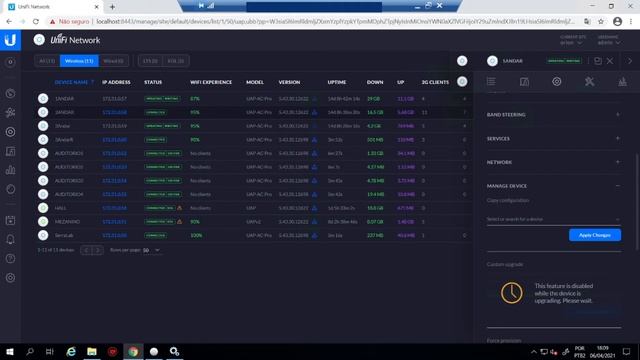Sort the table by Down column
640x360 pixels.
[x=375, y=82]
